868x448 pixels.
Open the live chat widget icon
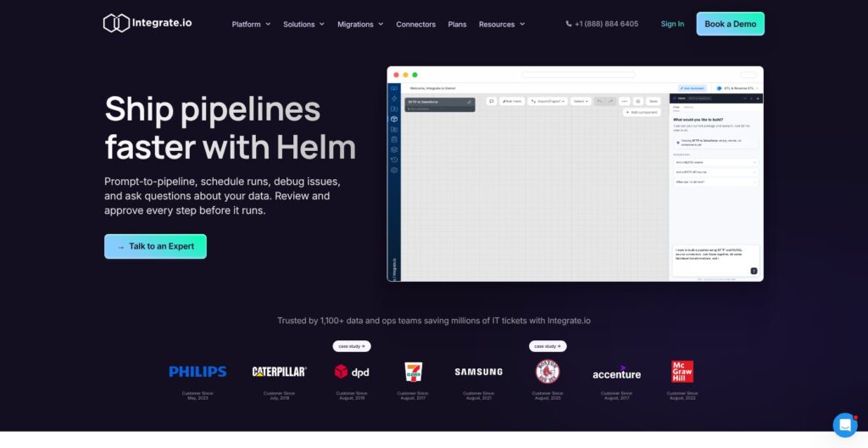pyautogui.click(x=845, y=425)
